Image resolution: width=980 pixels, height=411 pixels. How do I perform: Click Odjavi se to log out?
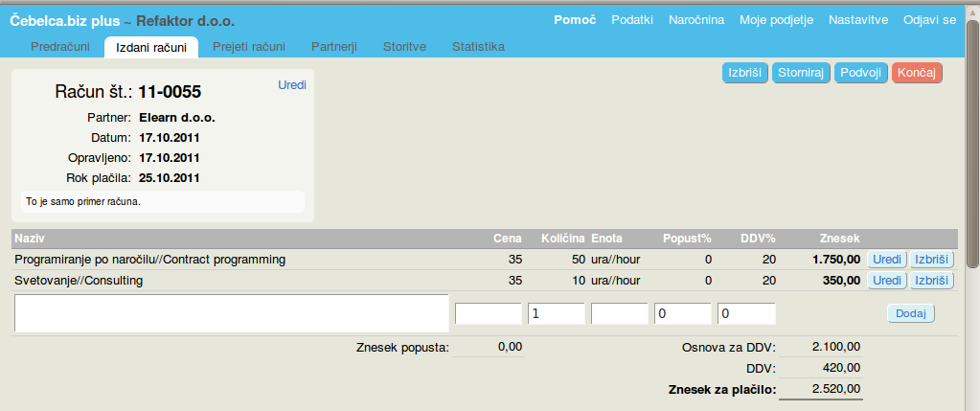tap(929, 19)
